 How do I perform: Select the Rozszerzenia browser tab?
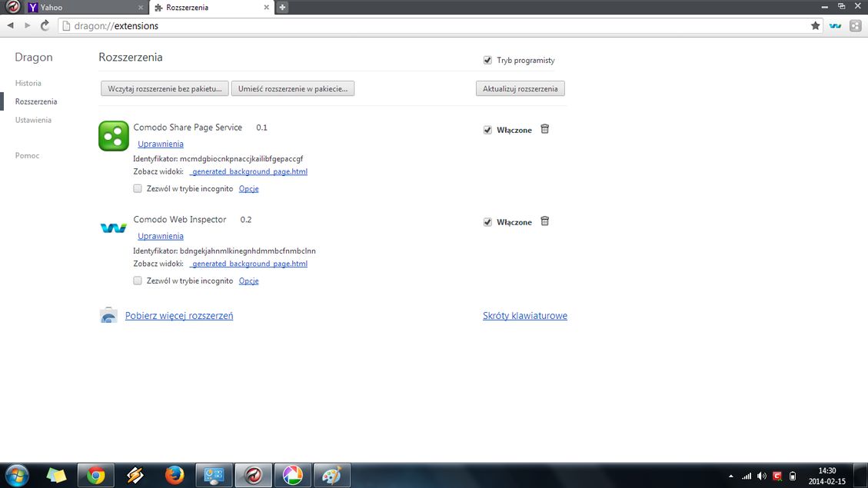click(x=212, y=7)
